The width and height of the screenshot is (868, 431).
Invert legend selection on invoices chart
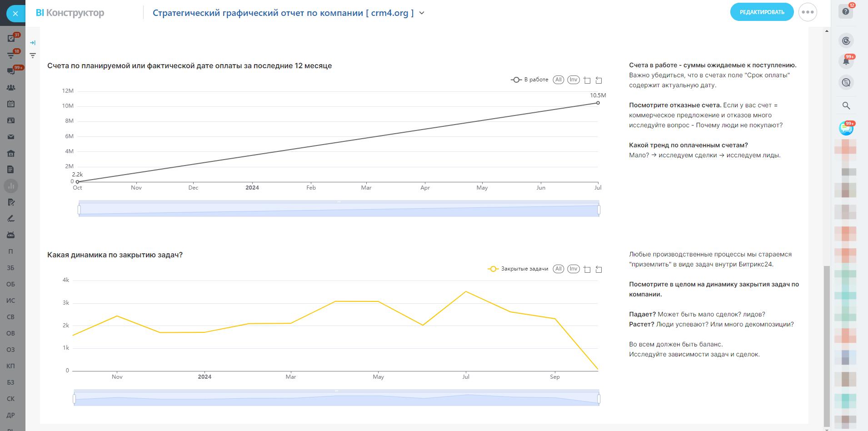[x=574, y=80]
